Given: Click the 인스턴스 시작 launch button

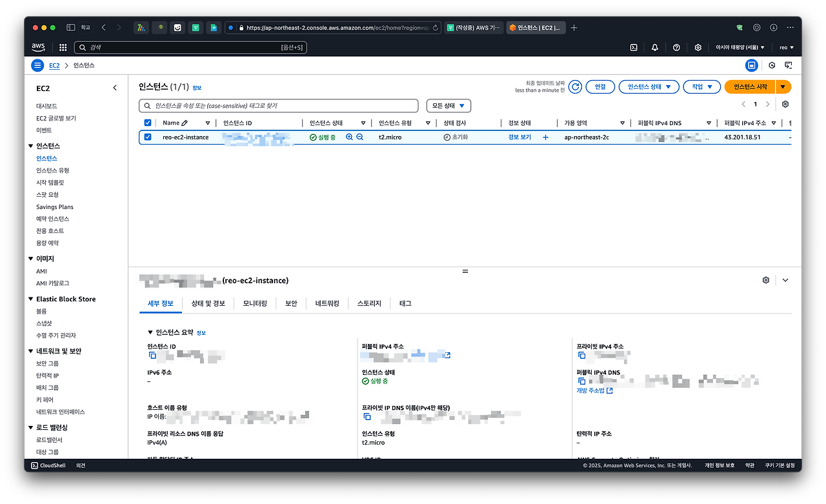Looking at the screenshot, I should (x=750, y=86).
